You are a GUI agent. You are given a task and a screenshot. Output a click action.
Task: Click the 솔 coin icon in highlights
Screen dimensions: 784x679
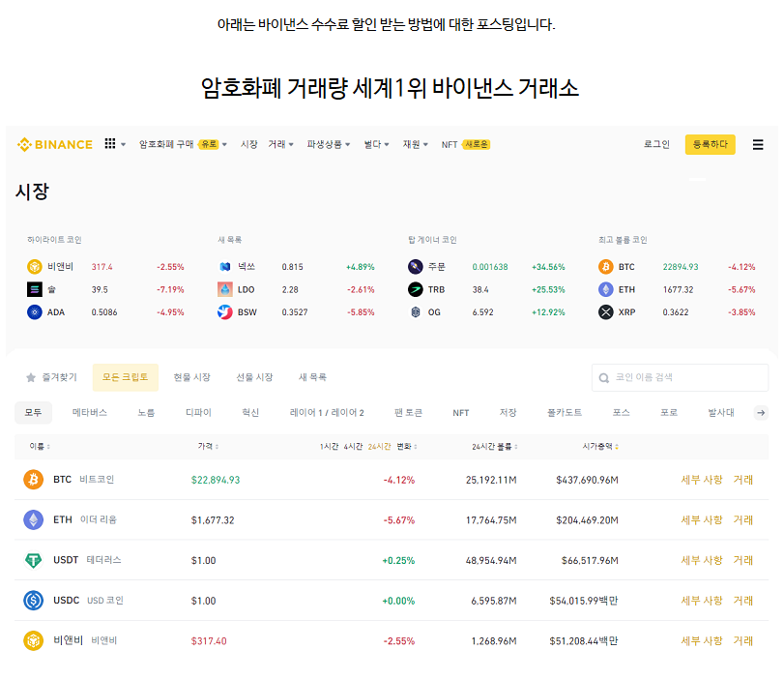(x=35, y=289)
